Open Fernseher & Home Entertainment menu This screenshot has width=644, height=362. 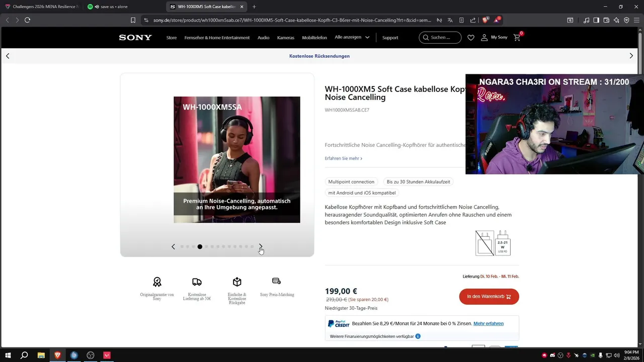tap(217, 38)
